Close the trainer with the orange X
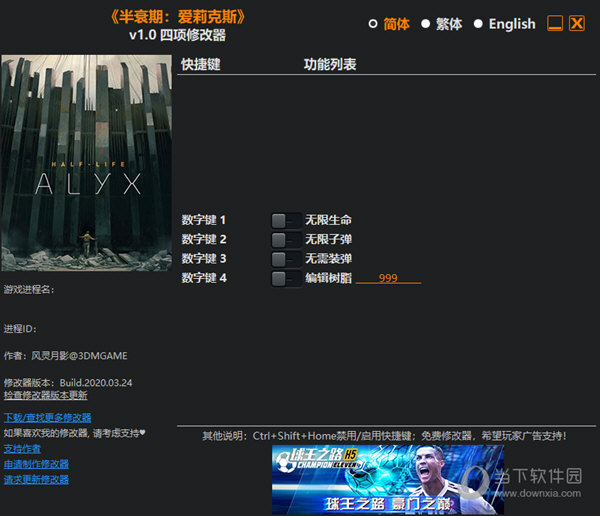Screen dimensions: 600x516 577,23
